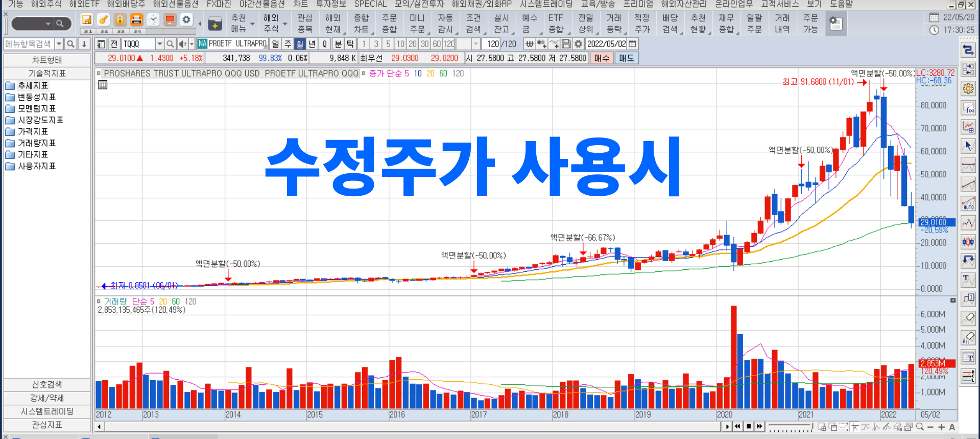Open the settings gear in top toolbar
This screenshot has width=980, height=439.
tap(186, 20)
